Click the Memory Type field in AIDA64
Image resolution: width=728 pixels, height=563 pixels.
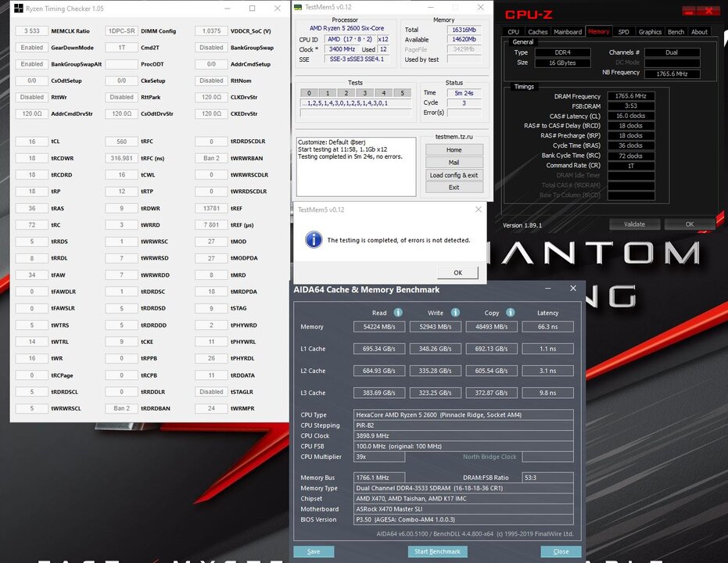(464, 488)
